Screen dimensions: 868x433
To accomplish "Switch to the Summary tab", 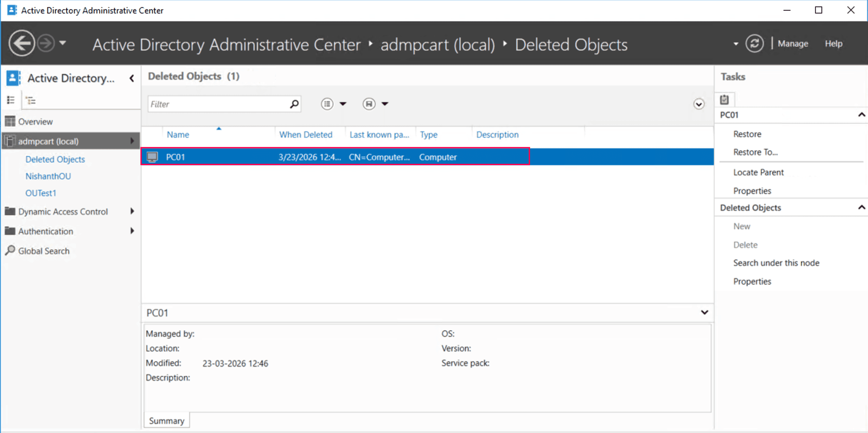I will [166, 420].
